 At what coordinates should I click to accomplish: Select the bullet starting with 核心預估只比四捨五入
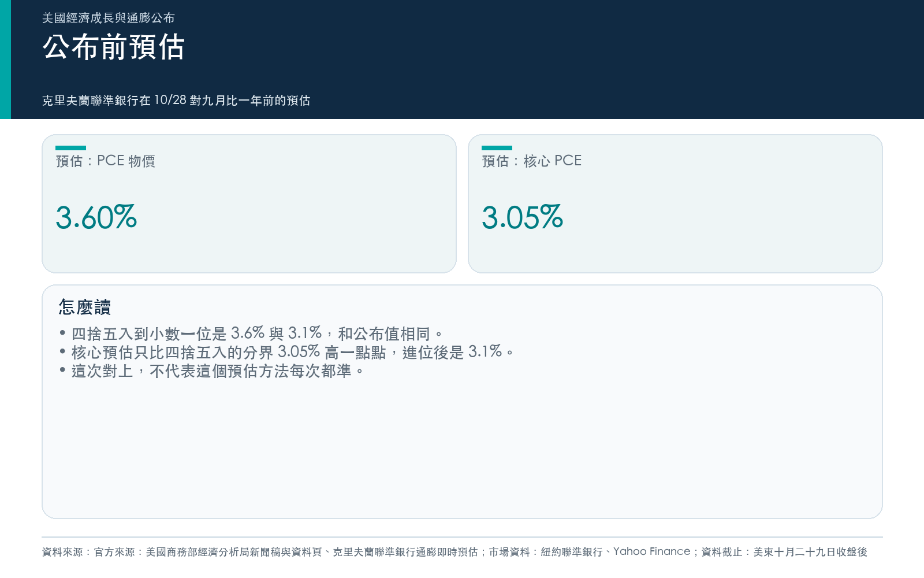(x=286, y=352)
